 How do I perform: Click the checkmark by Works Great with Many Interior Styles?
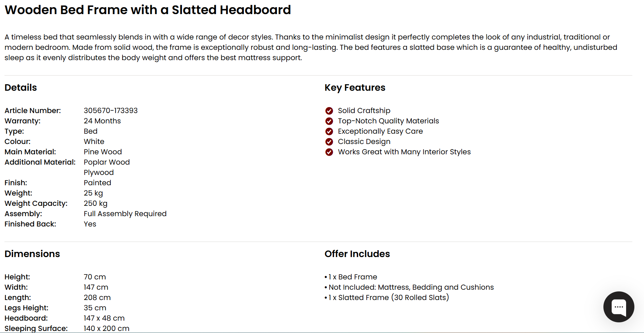click(329, 152)
